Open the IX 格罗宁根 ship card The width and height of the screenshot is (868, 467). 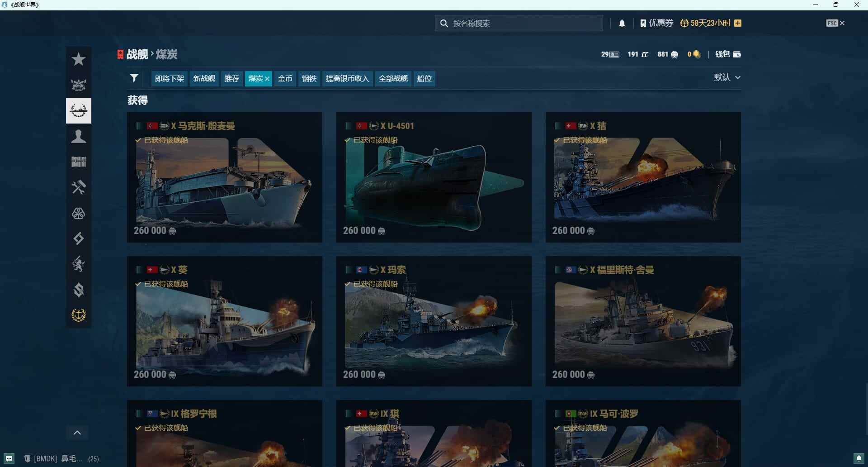coord(225,434)
